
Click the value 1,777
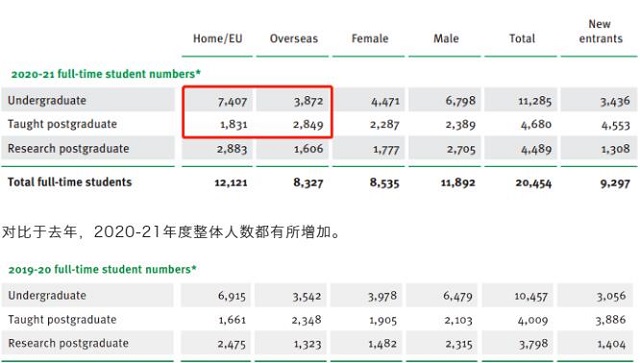click(386, 150)
